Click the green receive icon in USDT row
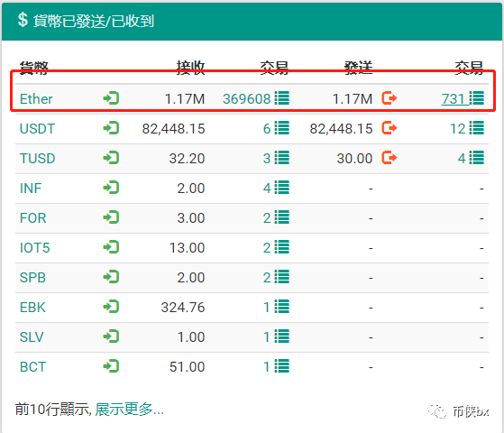Viewport: 504px width, 433px height. 111,128
